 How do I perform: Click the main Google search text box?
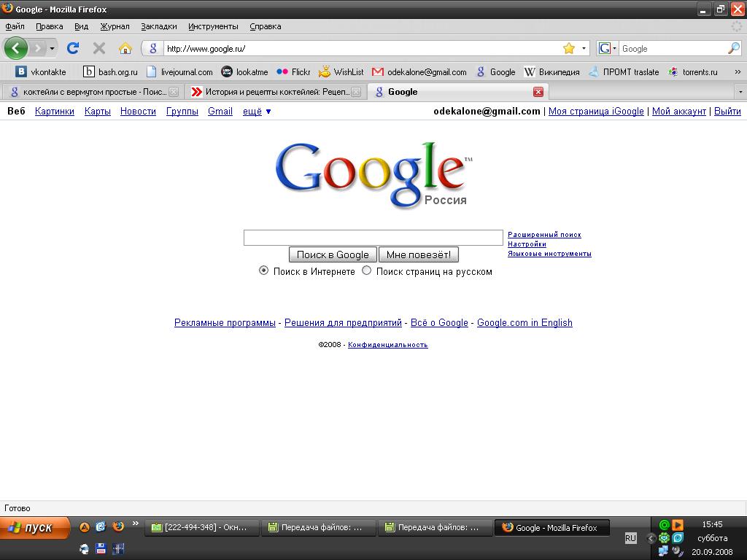[x=373, y=238]
